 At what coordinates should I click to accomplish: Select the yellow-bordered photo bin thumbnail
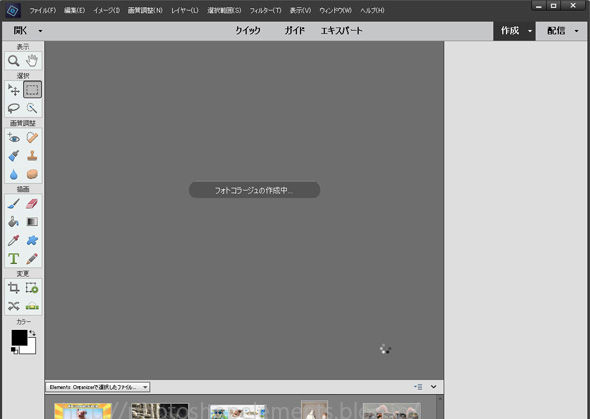(83, 411)
